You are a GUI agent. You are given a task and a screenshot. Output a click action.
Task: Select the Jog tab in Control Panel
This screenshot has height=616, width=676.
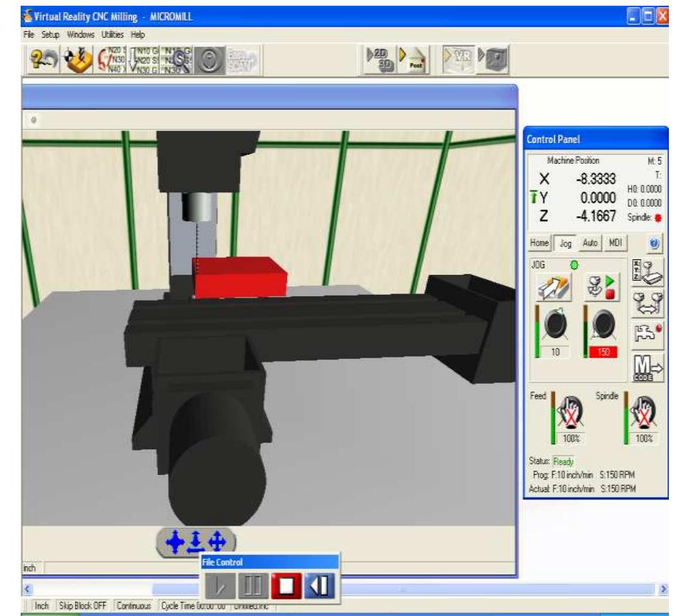(x=565, y=244)
